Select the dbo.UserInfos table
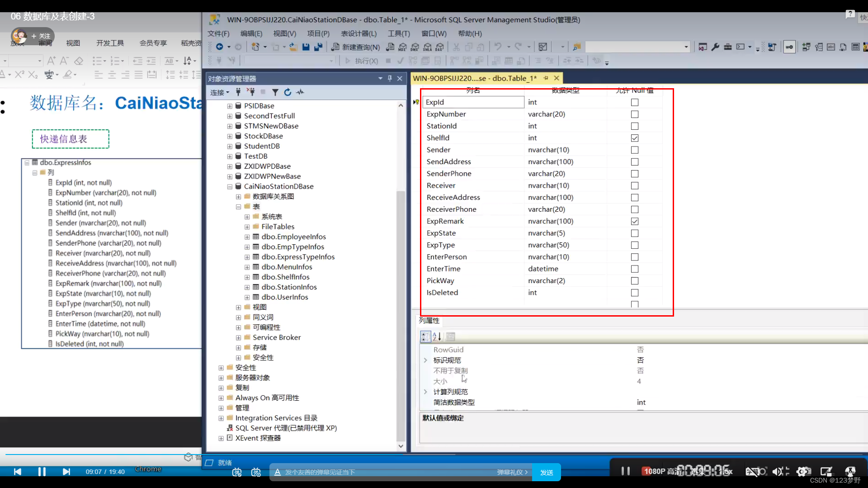 pyautogui.click(x=285, y=297)
